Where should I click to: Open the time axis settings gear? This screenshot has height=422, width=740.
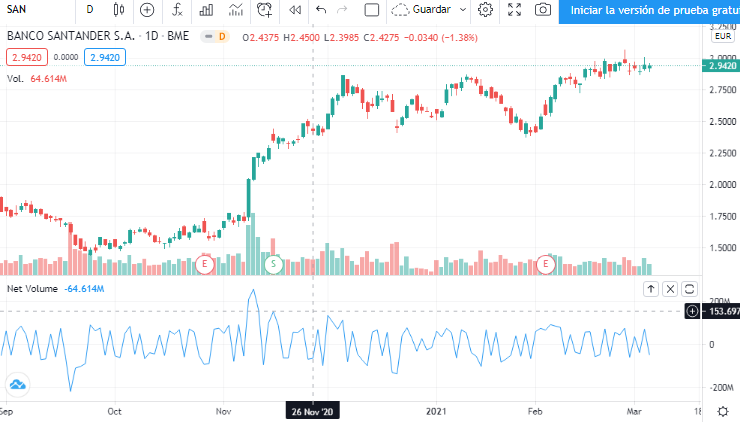[x=723, y=412]
